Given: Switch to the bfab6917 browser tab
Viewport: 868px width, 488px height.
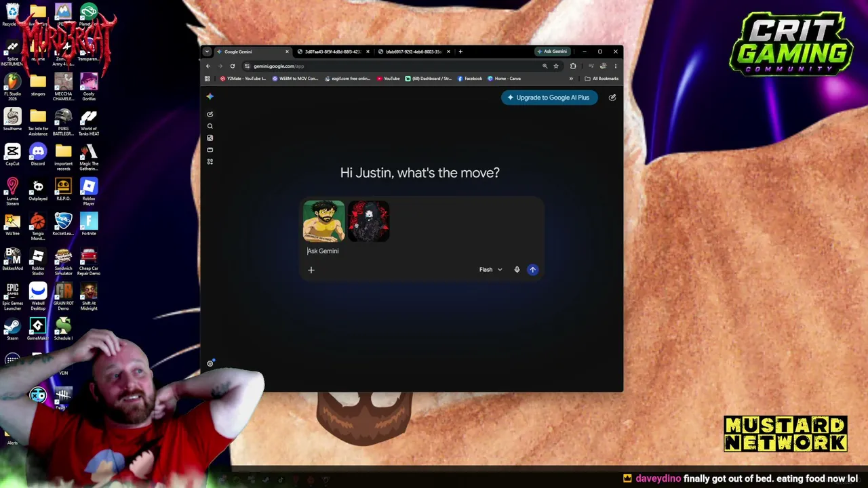Looking at the screenshot, I should coord(414,52).
